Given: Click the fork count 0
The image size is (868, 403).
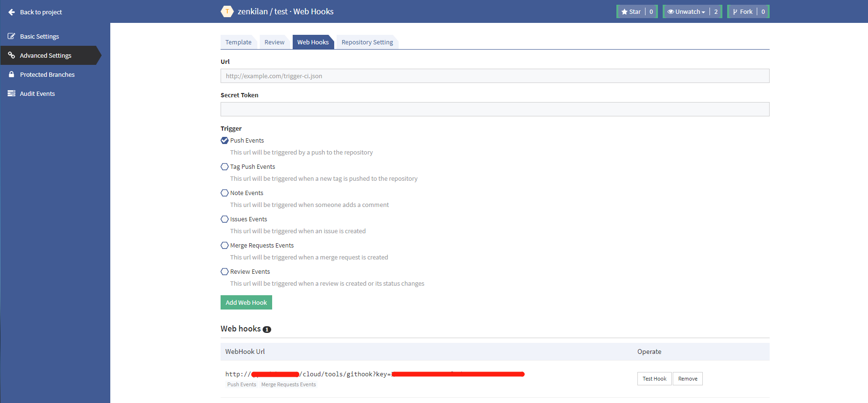Looking at the screenshot, I should pyautogui.click(x=763, y=12).
